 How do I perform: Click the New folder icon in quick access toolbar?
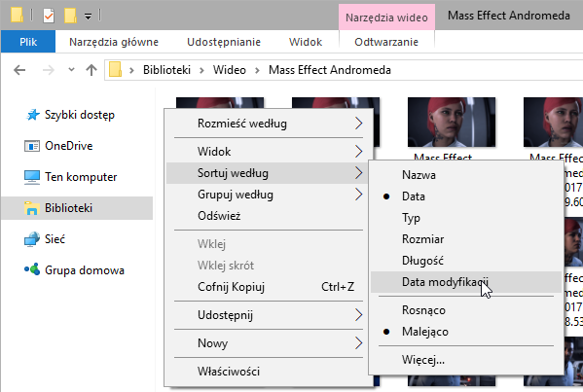pos(70,16)
